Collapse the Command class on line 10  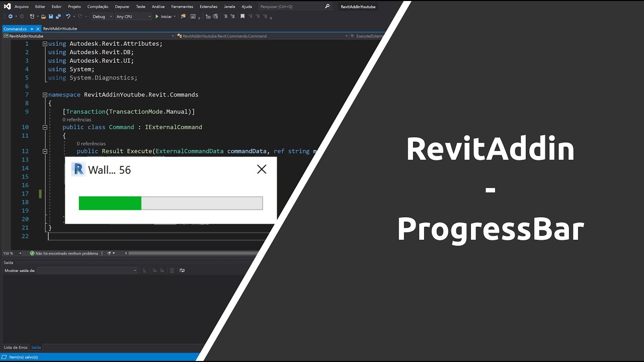(45, 127)
